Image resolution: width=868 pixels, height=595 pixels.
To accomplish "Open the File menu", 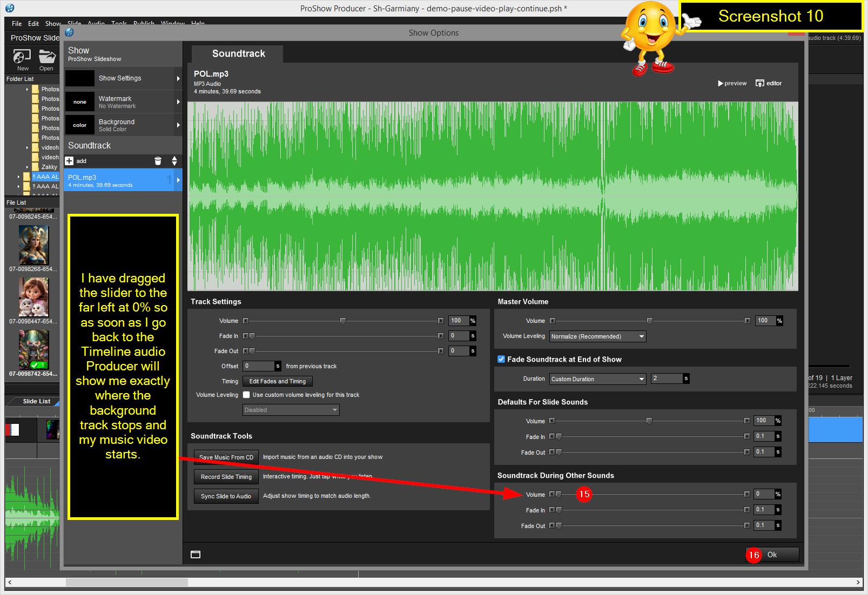I will point(17,24).
